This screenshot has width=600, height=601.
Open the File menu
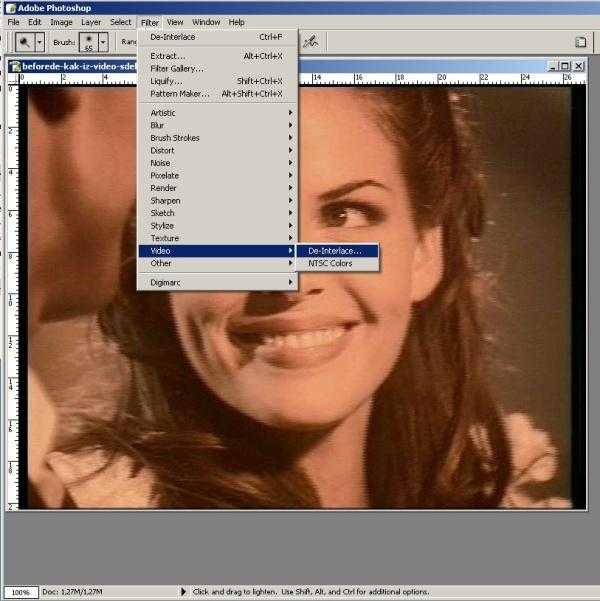[x=13, y=22]
